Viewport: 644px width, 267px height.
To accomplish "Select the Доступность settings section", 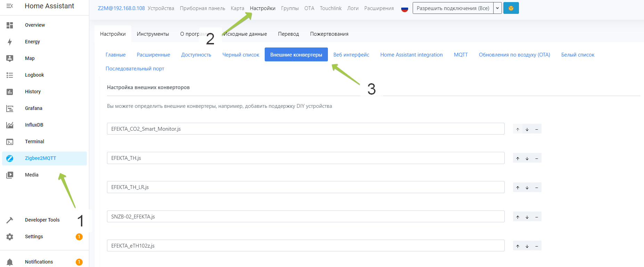I will 196,55.
